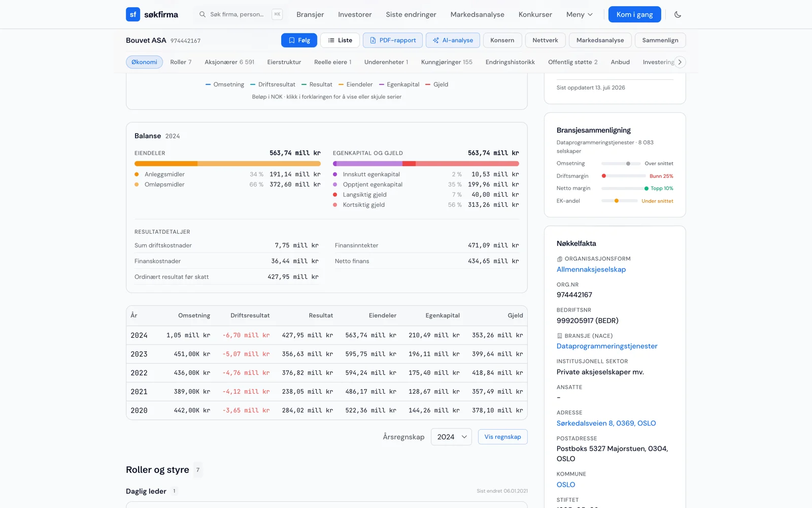Click the bookmark icon in Følg button
The image size is (812, 508).
point(292,40)
